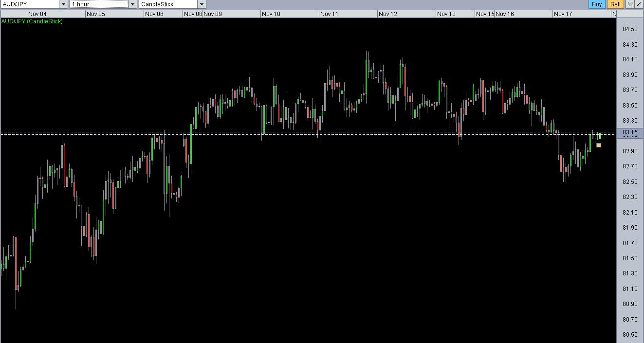Click the 81.50 price axis label
This screenshot has height=343, width=644.
[630, 258]
